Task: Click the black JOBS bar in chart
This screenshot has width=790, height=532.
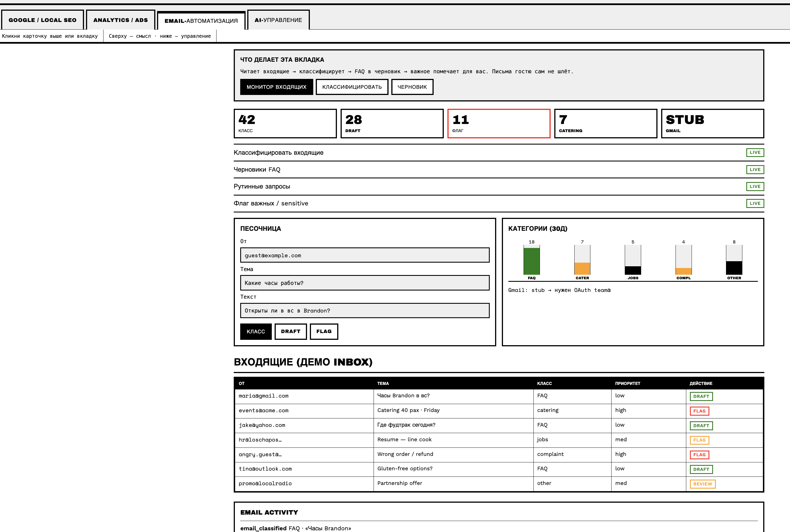Action: (x=633, y=271)
